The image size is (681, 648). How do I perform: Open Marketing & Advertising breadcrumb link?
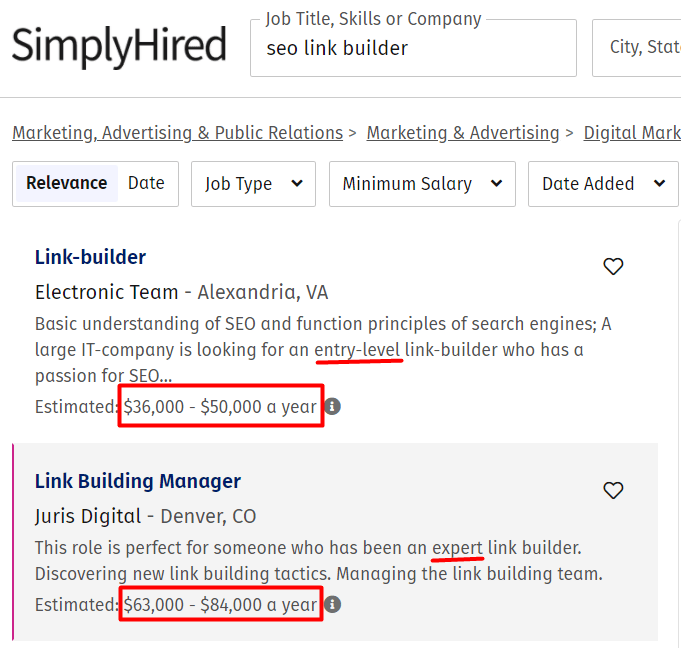[463, 133]
